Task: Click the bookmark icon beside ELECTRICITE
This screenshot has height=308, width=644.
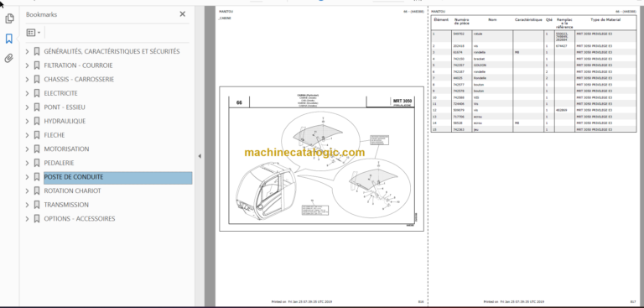Action: [37, 93]
